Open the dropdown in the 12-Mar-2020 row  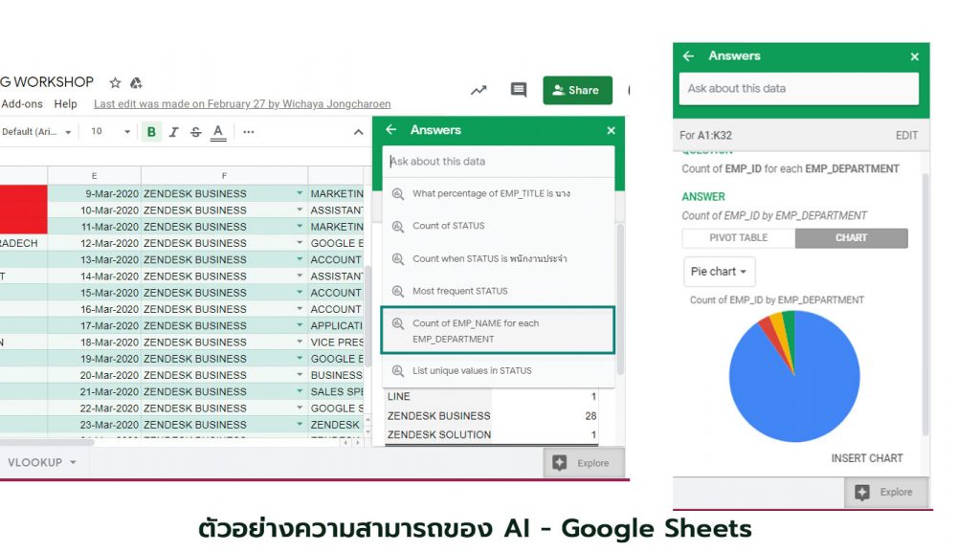[300, 243]
